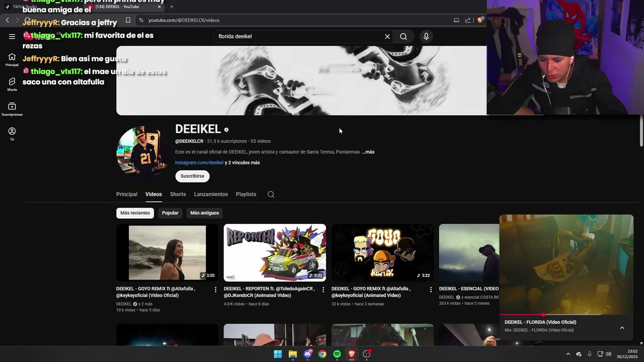The image size is (644, 362).
Task: Open Spotify from the taskbar
Action: pyautogui.click(x=337, y=354)
